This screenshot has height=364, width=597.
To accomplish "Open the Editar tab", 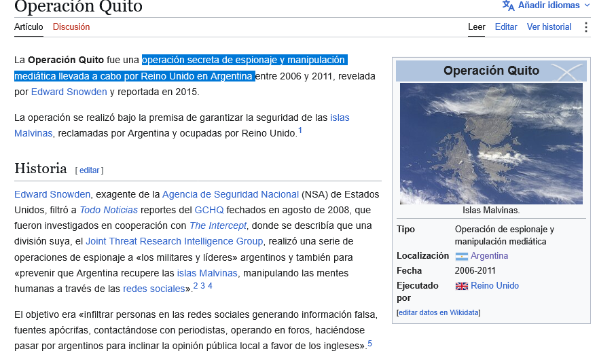I will tap(505, 27).
